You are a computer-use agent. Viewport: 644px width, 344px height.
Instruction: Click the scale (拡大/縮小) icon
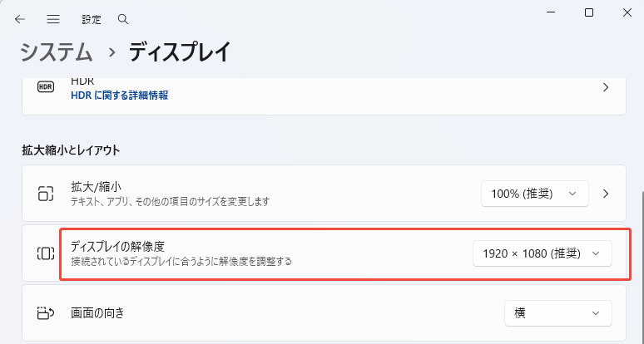tap(45, 194)
